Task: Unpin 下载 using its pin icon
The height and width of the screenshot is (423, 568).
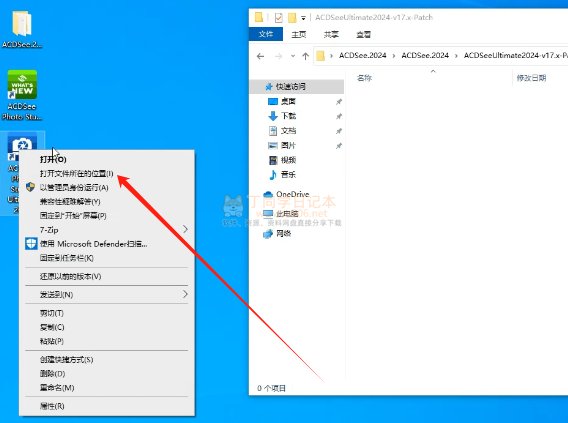Action: [x=339, y=116]
